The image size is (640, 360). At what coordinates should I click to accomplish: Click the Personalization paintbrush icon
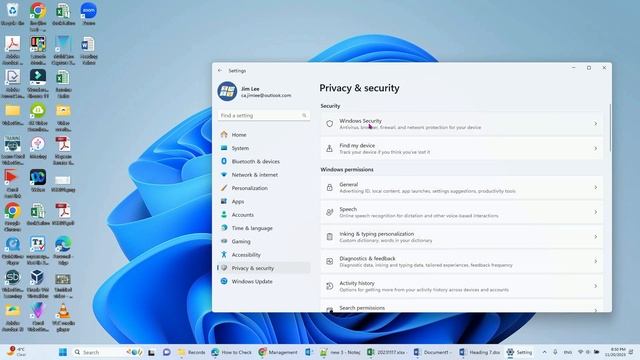tap(224, 188)
